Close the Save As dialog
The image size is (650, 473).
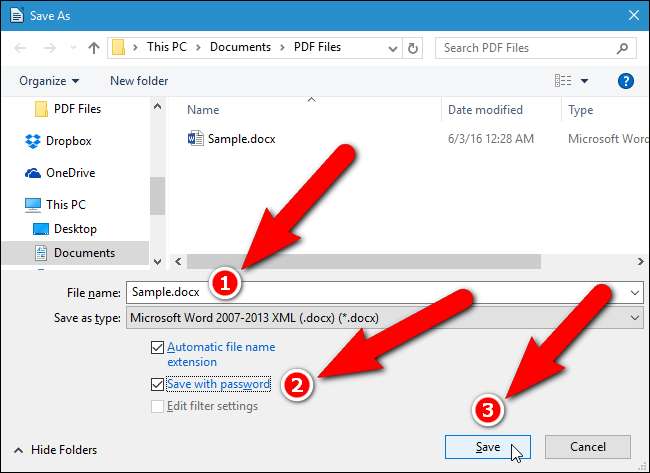[633, 16]
